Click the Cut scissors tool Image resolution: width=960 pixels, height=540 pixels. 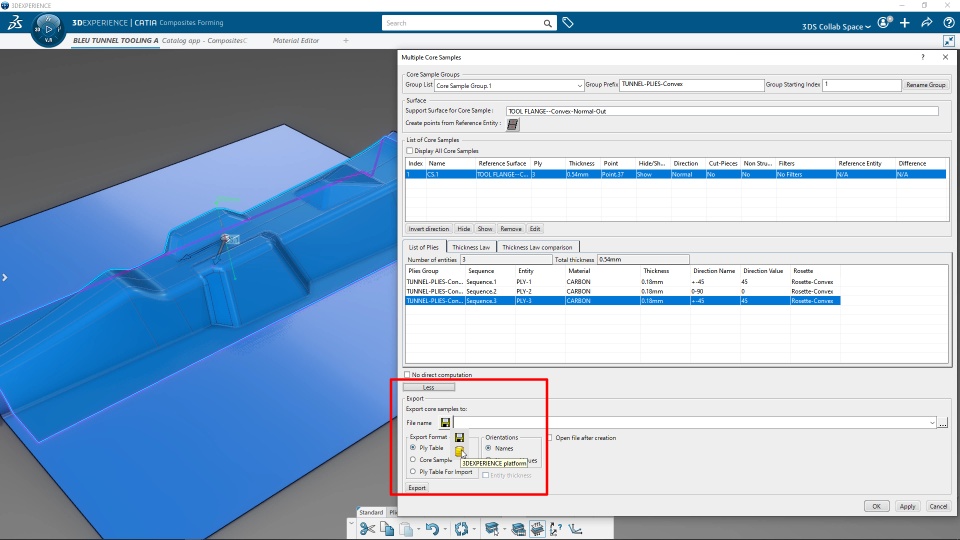[367, 528]
